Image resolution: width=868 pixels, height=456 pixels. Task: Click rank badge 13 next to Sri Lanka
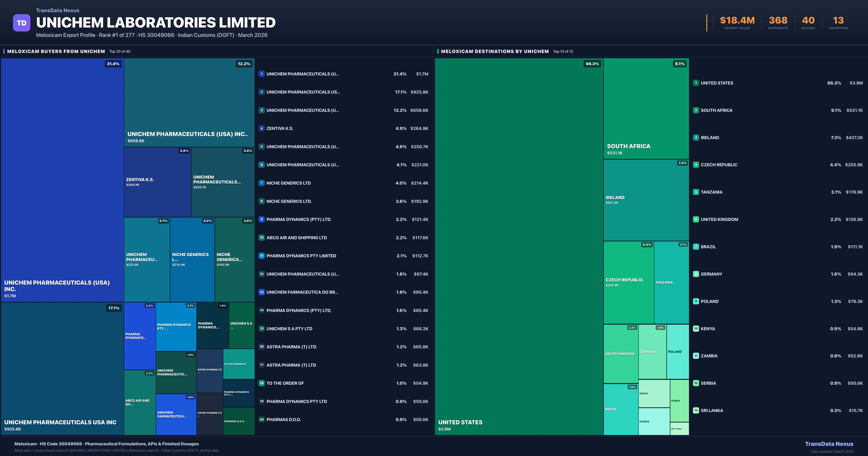pos(696,410)
